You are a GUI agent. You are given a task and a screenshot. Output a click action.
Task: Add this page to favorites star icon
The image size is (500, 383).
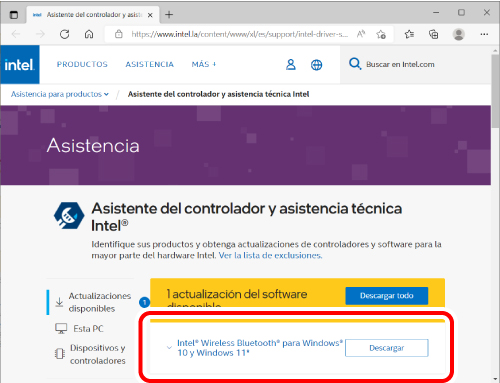pyautogui.click(x=381, y=34)
